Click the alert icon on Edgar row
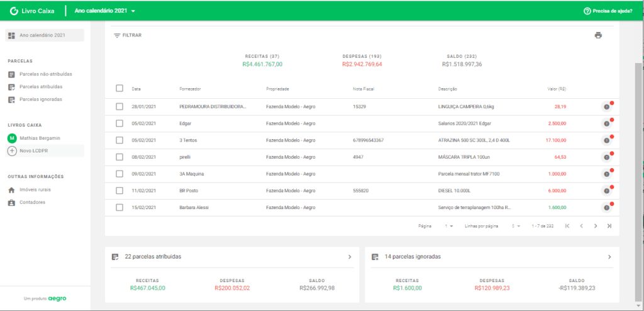This screenshot has height=311, width=644. pos(606,124)
